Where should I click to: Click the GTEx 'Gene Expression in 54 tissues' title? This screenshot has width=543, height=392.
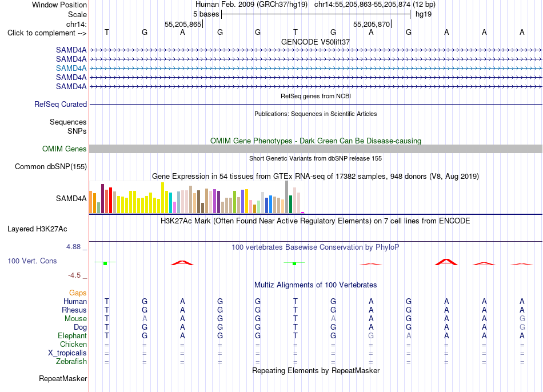click(316, 176)
